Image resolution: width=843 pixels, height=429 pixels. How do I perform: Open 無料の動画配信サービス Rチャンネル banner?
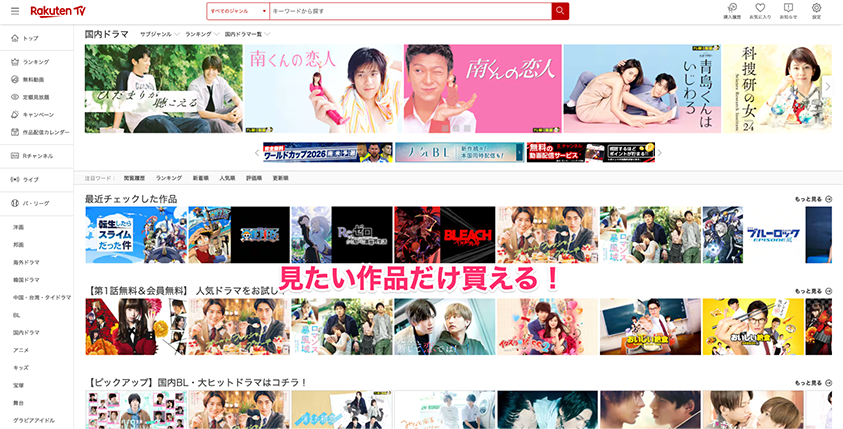591,153
